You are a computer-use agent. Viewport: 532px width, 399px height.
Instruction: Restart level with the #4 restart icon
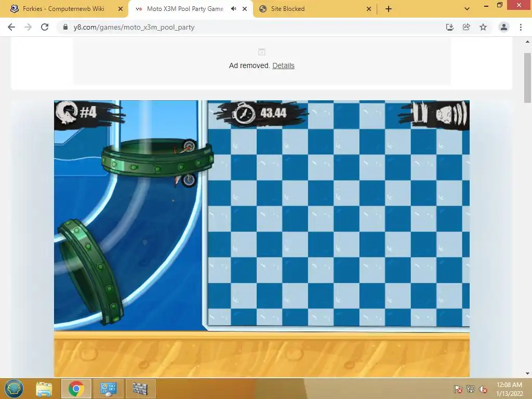[66, 113]
